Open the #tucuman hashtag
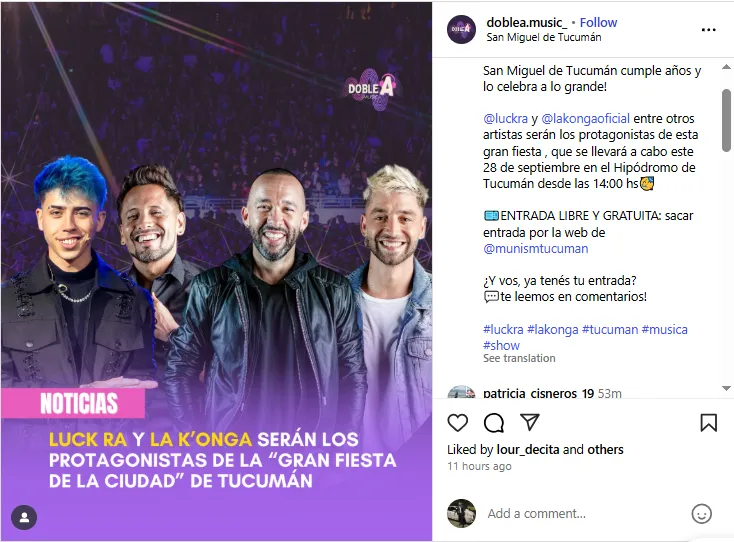734x542 pixels. pos(609,330)
